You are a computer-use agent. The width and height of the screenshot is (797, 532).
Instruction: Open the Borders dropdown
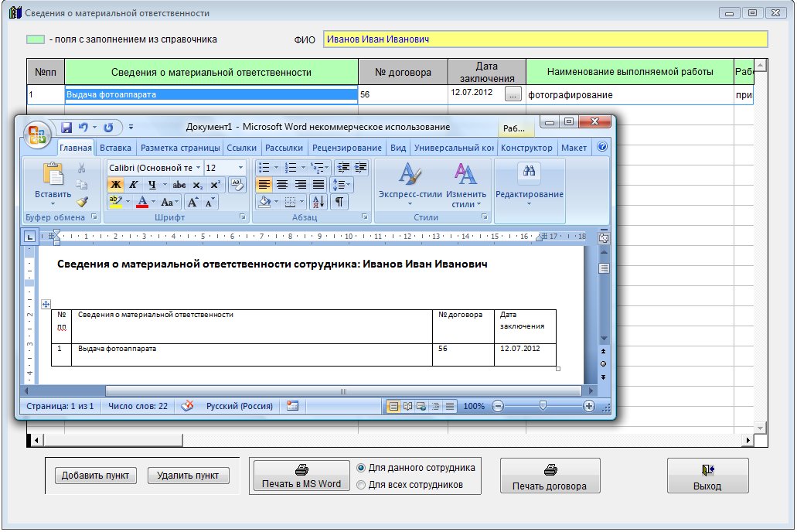pos(301,202)
